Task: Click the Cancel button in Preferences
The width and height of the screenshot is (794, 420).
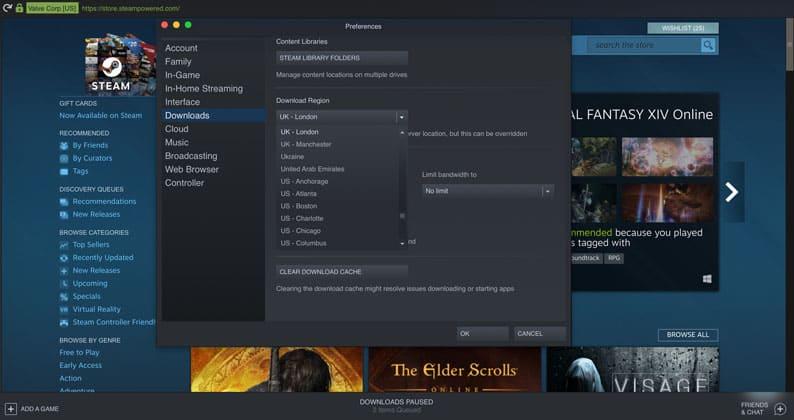Action: 540,333
